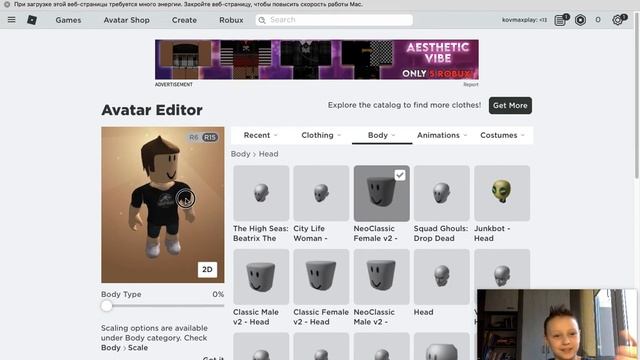Click the Aesthetic Vibe advertisement banner
Image resolution: width=640 pixels, height=360 pixels.
coord(317,60)
